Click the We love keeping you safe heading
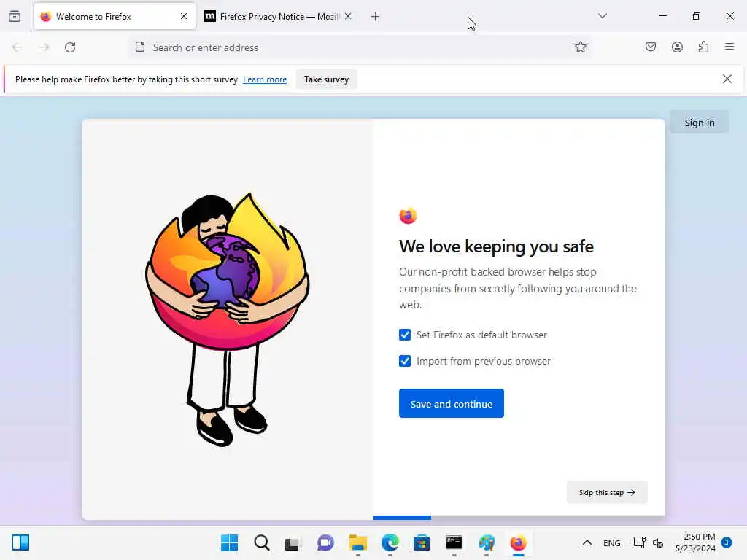747x560 pixels. (496, 246)
